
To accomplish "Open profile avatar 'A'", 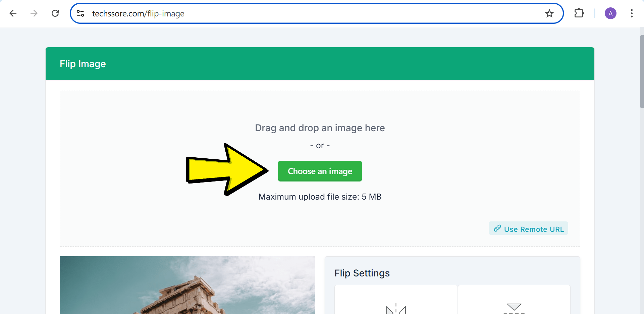I will pyautogui.click(x=610, y=13).
